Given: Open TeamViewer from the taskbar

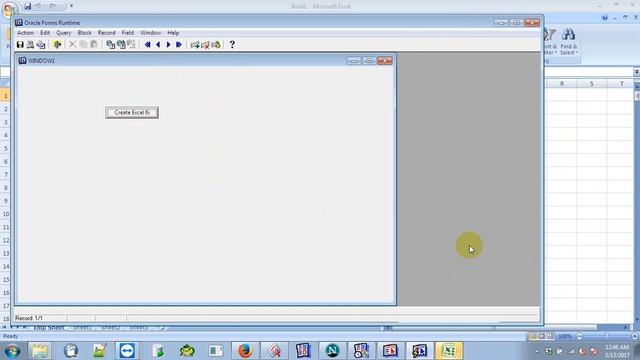Looking at the screenshot, I should tap(127, 351).
